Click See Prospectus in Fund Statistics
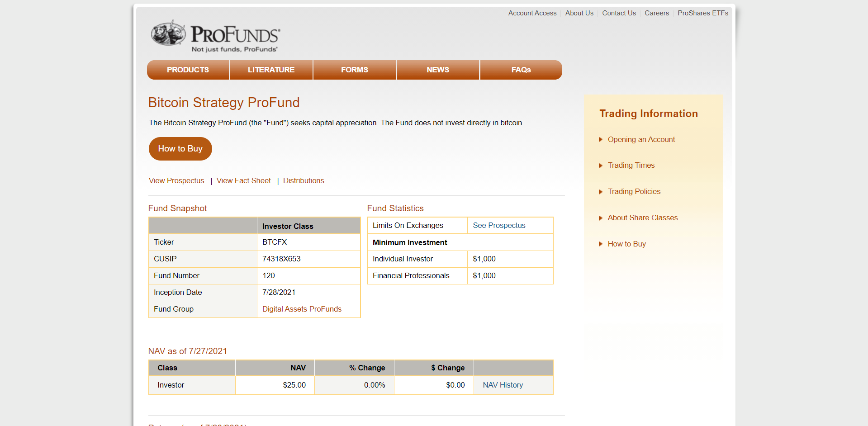This screenshot has width=868, height=426. 499,226
